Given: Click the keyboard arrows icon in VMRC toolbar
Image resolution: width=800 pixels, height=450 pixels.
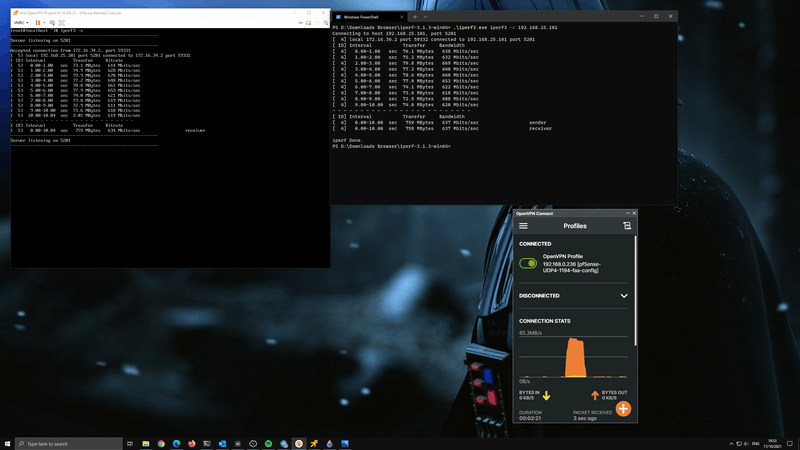Looking at the screenshot, I should coord(300,22).
